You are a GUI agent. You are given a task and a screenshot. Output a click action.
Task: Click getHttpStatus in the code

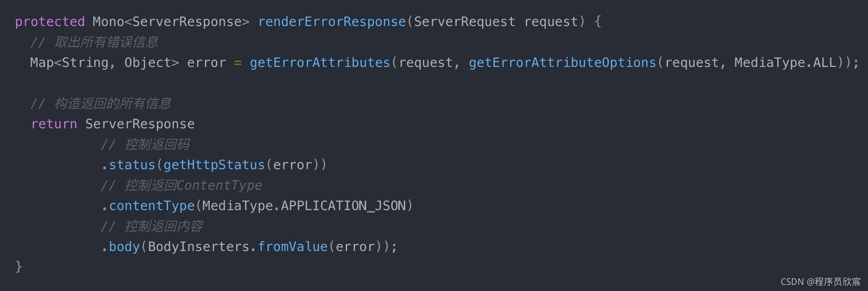click(x=214, y=165)
